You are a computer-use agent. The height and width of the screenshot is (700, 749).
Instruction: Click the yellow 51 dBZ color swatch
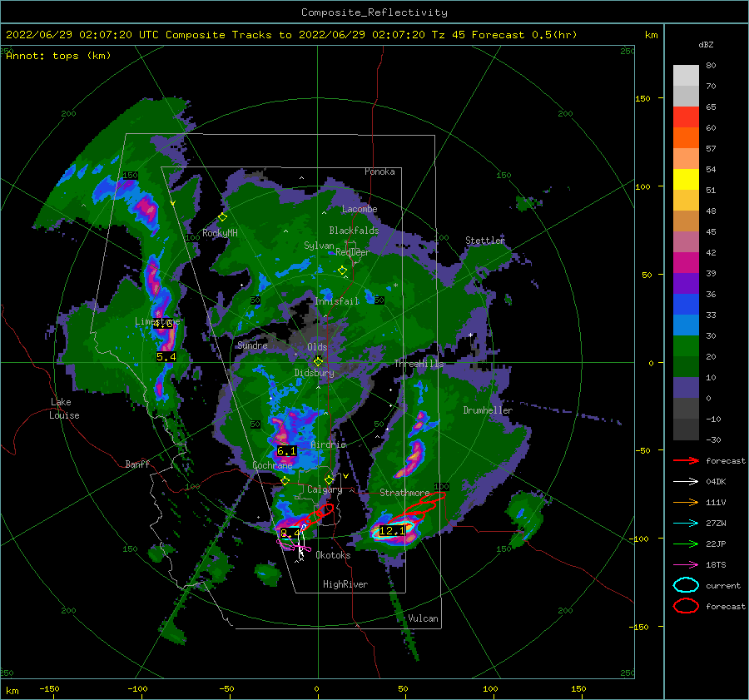pyautogui.click(x=686, y=180)
